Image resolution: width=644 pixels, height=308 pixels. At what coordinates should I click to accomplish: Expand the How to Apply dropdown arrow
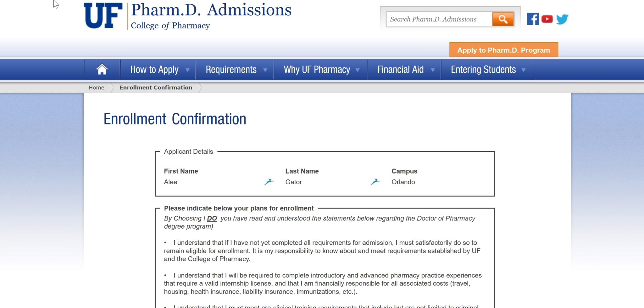pos(187,70)
